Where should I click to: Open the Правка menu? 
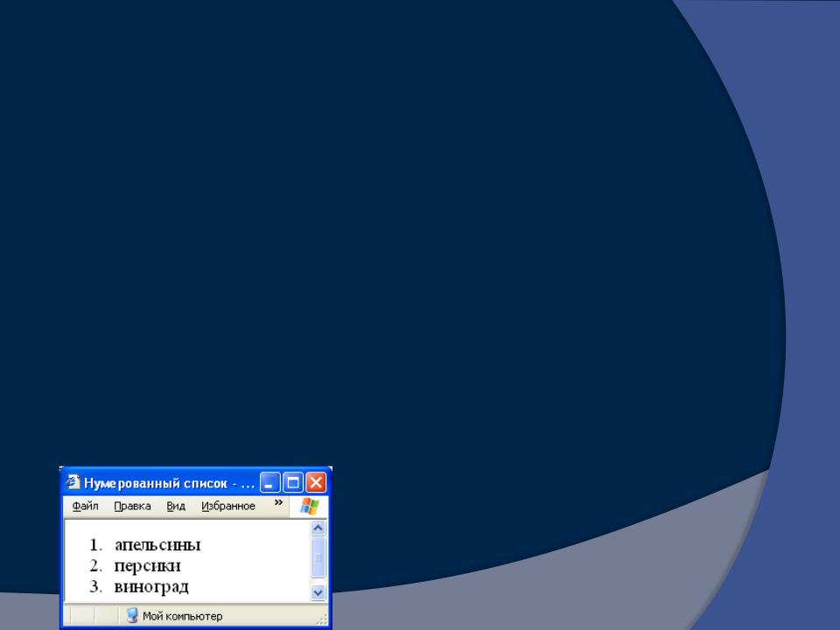(x=132, y=507)
